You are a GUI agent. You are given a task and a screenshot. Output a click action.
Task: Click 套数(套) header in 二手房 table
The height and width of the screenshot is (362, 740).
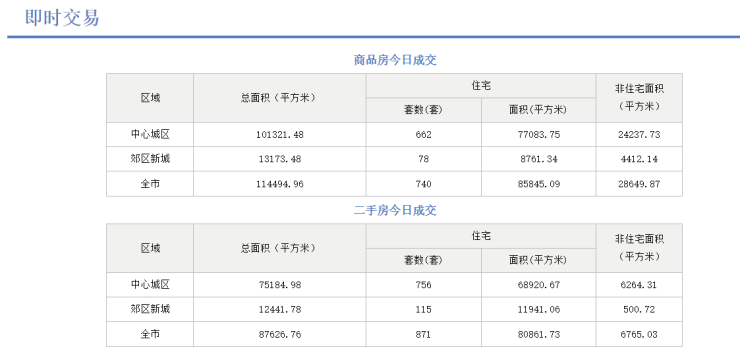(x=424, y=260)
